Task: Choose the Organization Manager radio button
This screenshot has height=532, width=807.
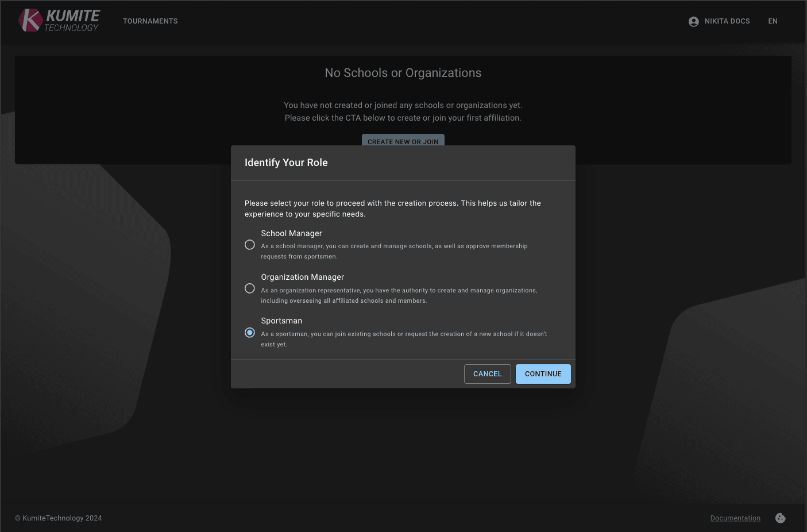Action: pos(250,288)
